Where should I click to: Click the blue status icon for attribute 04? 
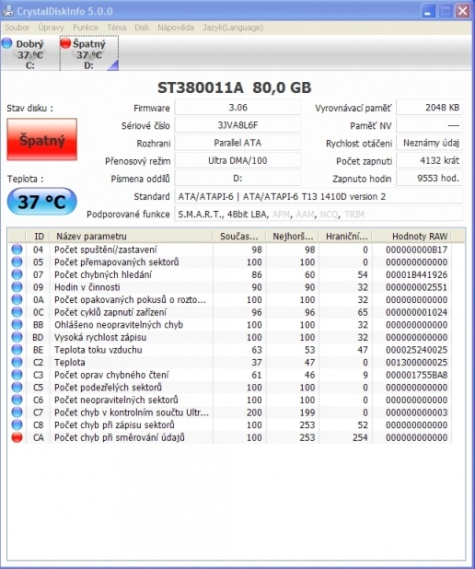[17, 249]
